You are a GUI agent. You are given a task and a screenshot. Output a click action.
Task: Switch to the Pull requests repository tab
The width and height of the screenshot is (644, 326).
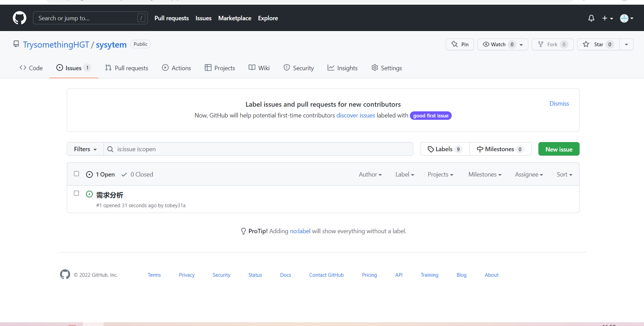tap(127, 68)
